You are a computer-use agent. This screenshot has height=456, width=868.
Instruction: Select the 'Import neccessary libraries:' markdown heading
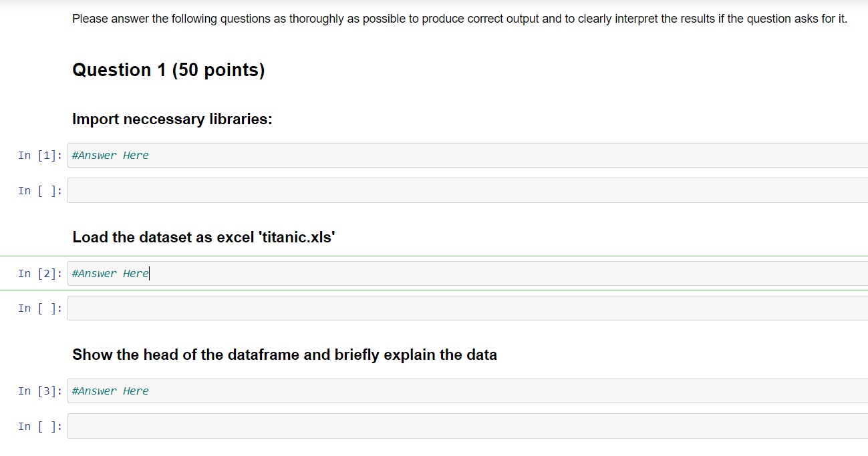[x=172, y=120]
